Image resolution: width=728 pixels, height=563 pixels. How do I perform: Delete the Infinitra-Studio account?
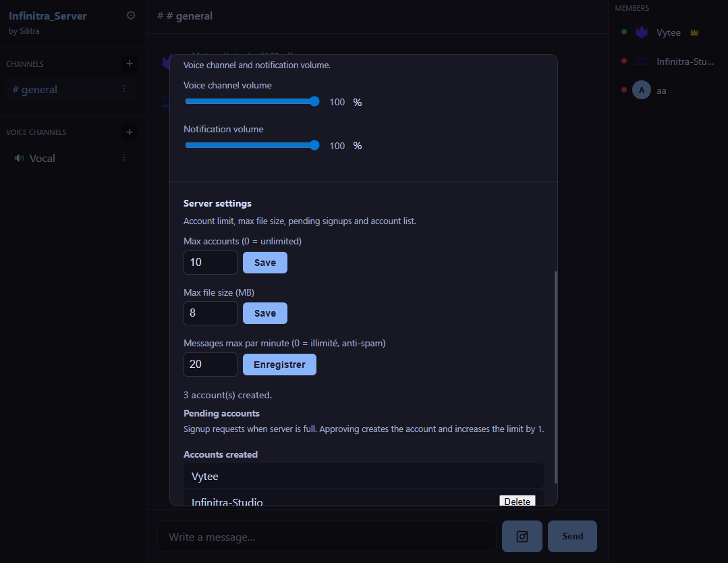(517, 501)
